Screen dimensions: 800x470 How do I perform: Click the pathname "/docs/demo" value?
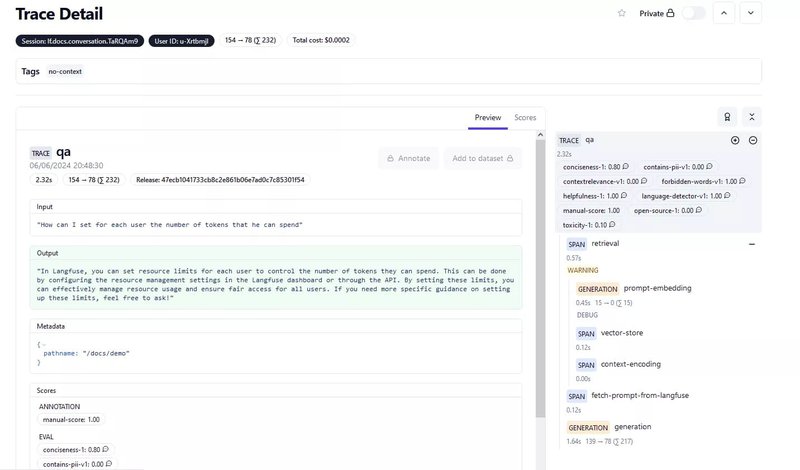pyautogui.click(x=106, y=353)
